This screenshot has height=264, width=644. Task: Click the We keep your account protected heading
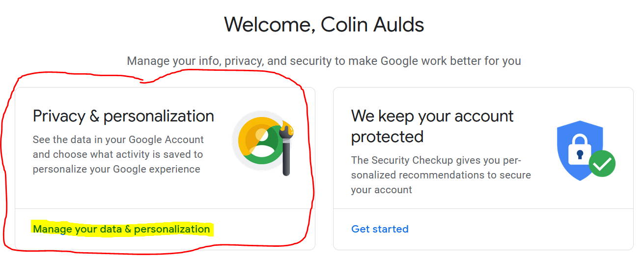coord(432,126)
